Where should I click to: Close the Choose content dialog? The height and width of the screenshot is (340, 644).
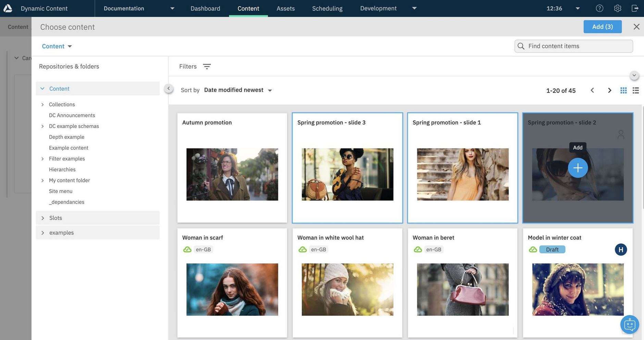tap(636, 27)
